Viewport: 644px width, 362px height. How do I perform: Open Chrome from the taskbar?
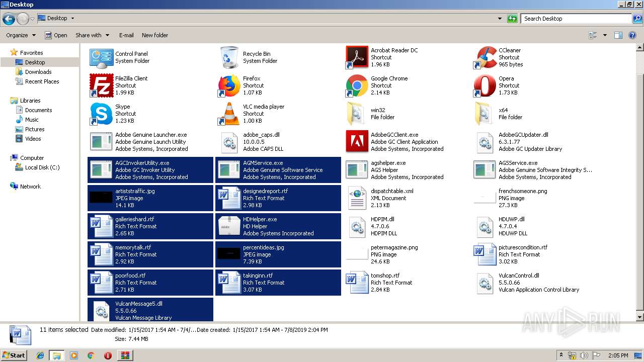(x=91, y=355)
